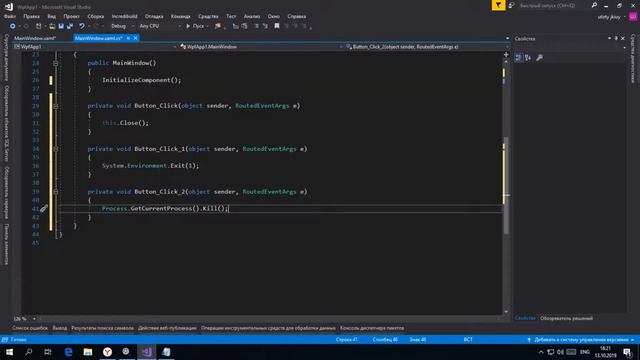Click the Categorized view icon in Properties
This screenshot has width=640, height=360.
tap(518, 58)
